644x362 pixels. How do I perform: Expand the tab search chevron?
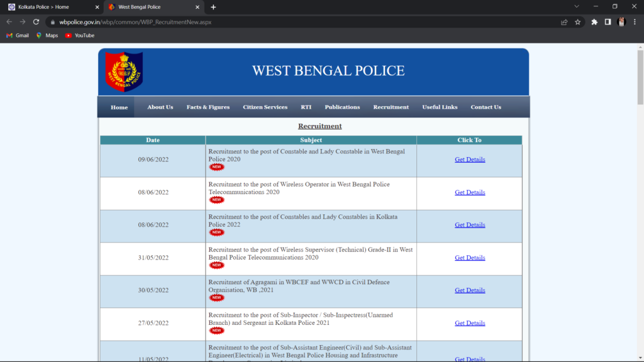tap(577, 7)
